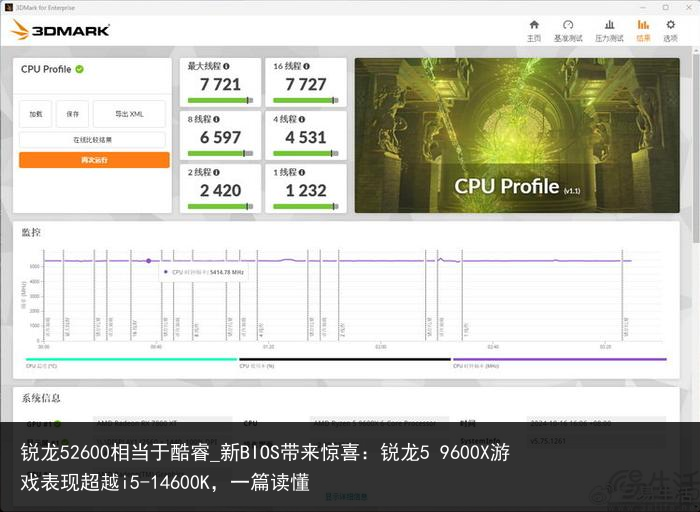Click info icon beside 16 线程
Image resolution: width=700 pixels, height=512 pixels.
click(306, 66)
